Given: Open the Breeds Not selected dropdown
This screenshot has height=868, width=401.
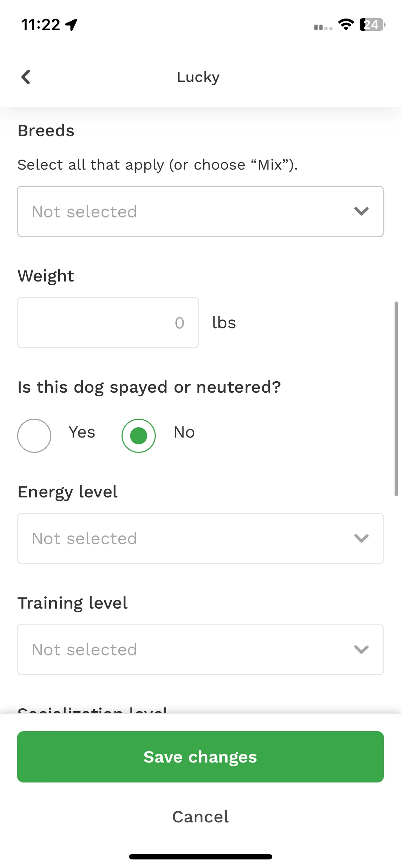Looking at the screenshot, I should click(x=200, y=211).
